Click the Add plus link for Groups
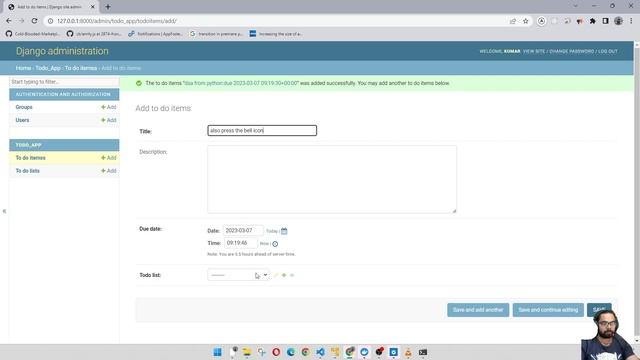 point(109,107)
